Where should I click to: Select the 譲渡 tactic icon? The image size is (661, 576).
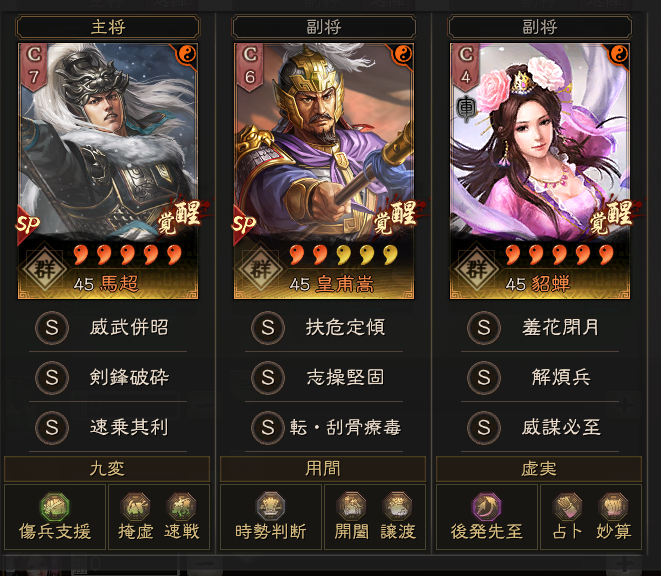pyautogui.click(x=398, y=507)
